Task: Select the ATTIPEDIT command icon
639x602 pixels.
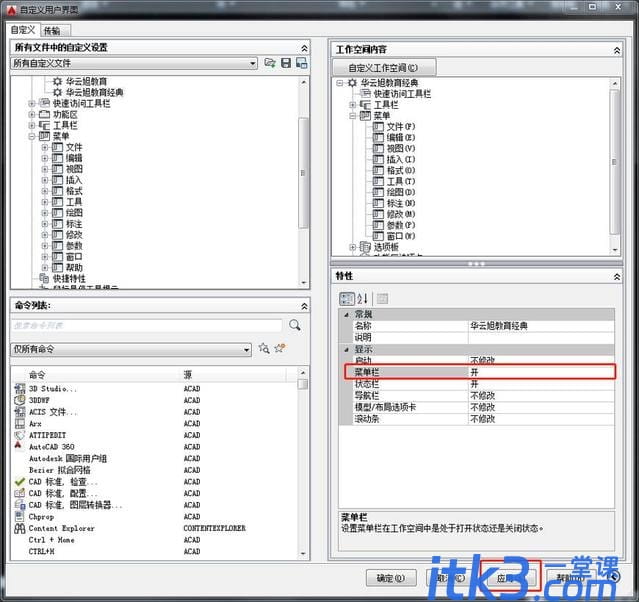Action: pos(20,435)
